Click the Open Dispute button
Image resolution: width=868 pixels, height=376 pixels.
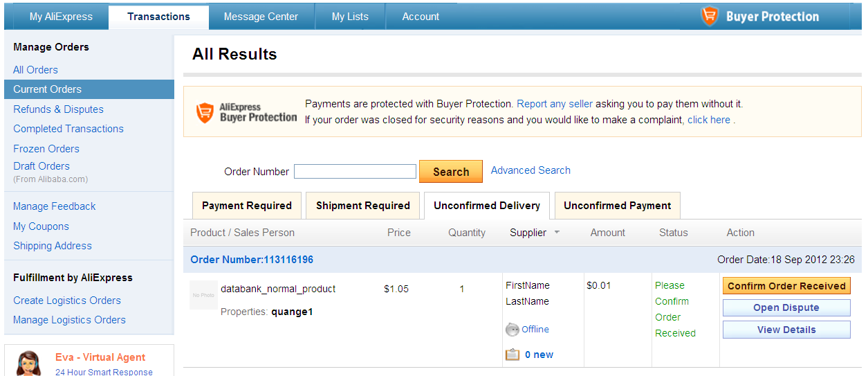click(786, 308)
